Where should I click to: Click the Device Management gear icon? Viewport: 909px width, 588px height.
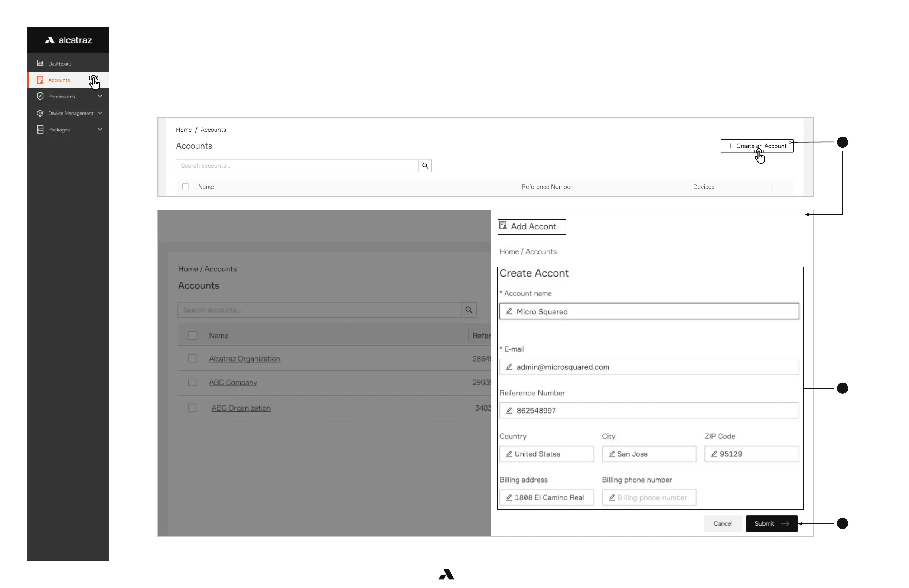[x=40, y=113]
